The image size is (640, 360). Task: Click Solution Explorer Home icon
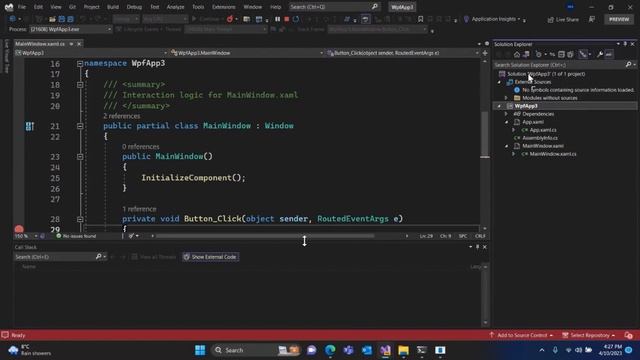(x=517, y=54)
